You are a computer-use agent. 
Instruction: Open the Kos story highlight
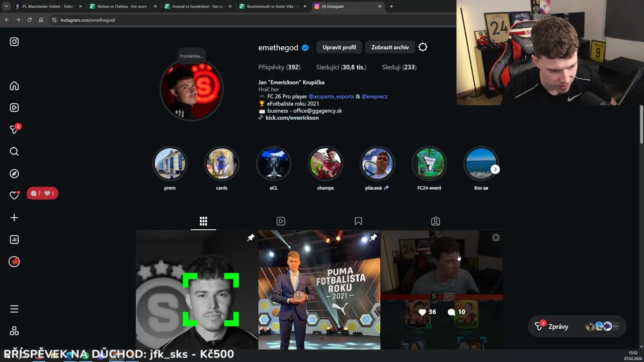pyautogui.click(x=481, y=164)
